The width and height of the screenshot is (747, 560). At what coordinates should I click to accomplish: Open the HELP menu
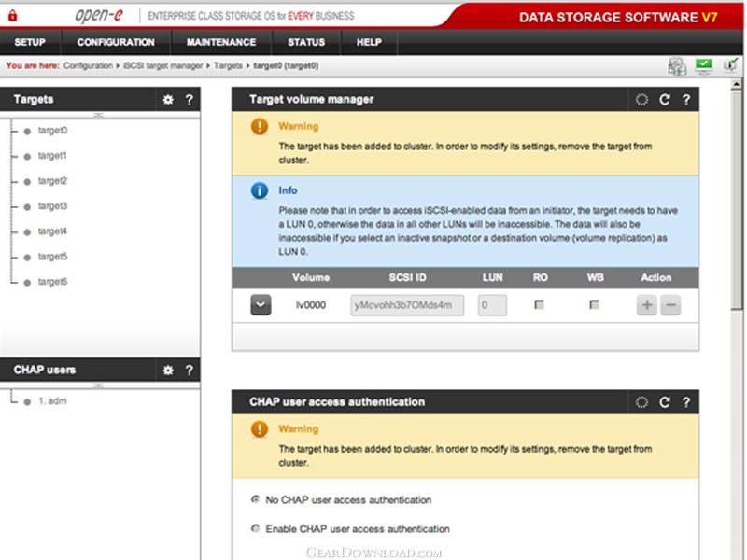click(369, 42)
